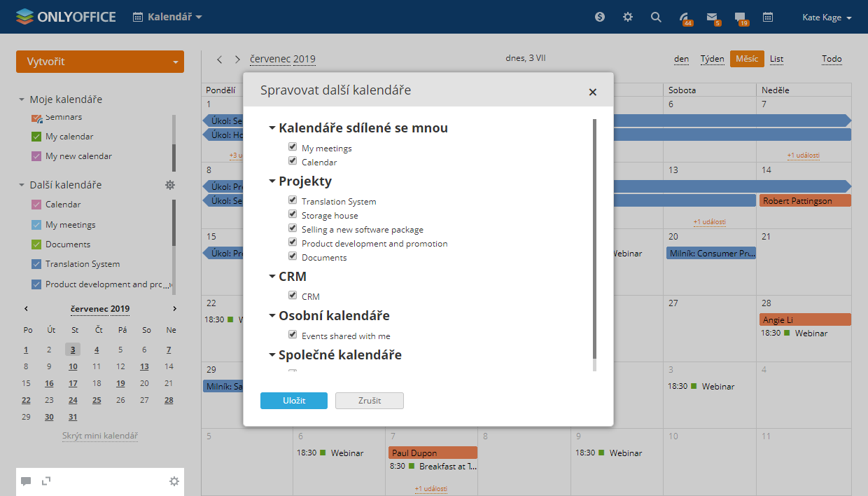Collapse Kalendáře sdílené se mnou section
Viewport: 868px width, 496px height.
[272, 128]
